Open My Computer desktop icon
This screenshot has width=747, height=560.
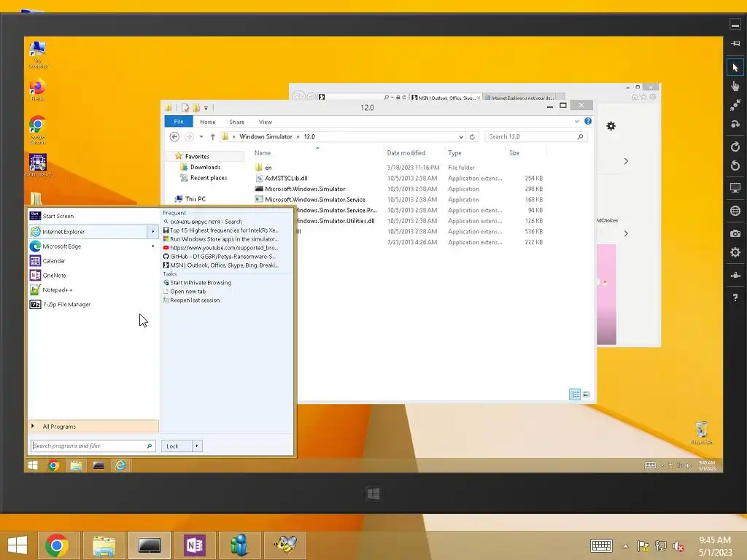point(38,54)
